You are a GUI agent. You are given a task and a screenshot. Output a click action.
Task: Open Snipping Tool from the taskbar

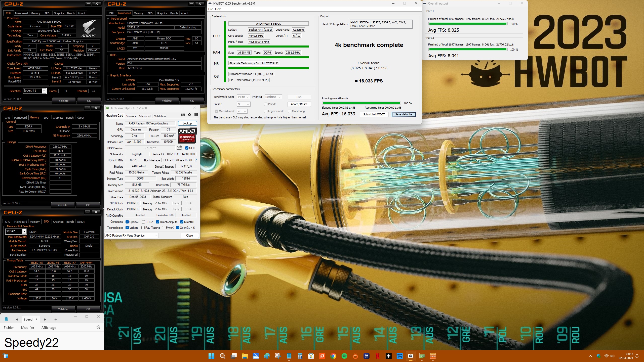(x=278, y=356)
